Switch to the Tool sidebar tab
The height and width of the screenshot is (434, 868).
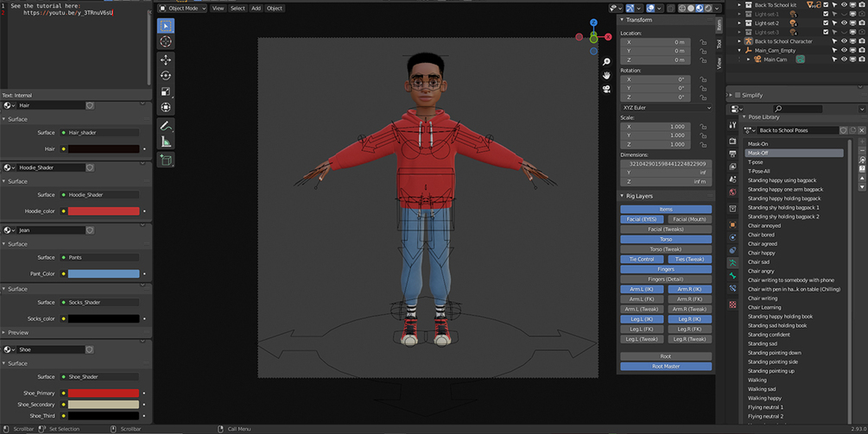click(719, 43)
